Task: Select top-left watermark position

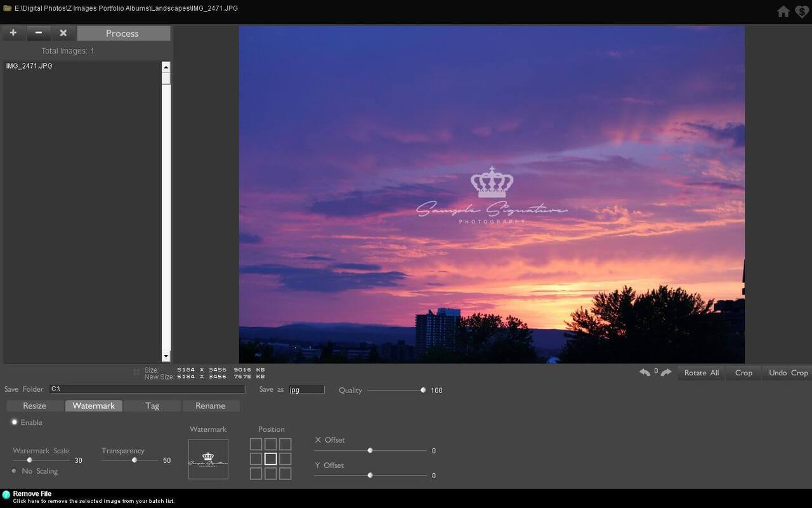Action: coord(256,444)
